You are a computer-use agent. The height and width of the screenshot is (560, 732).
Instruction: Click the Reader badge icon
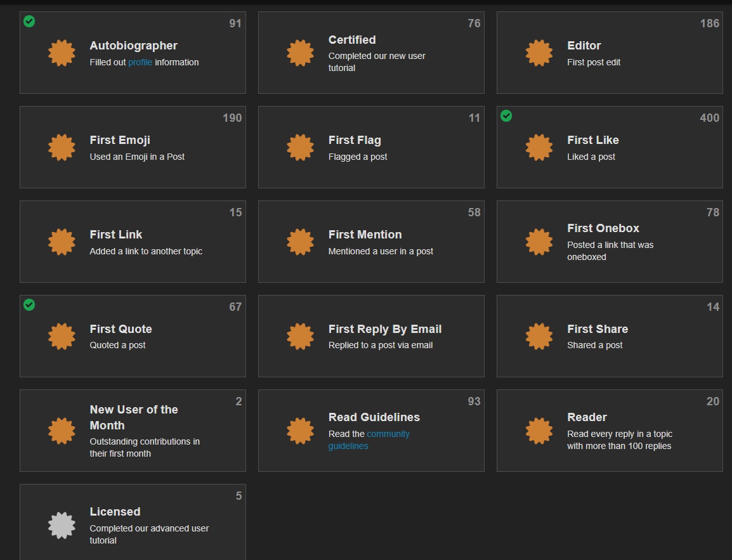click(539, 431)
